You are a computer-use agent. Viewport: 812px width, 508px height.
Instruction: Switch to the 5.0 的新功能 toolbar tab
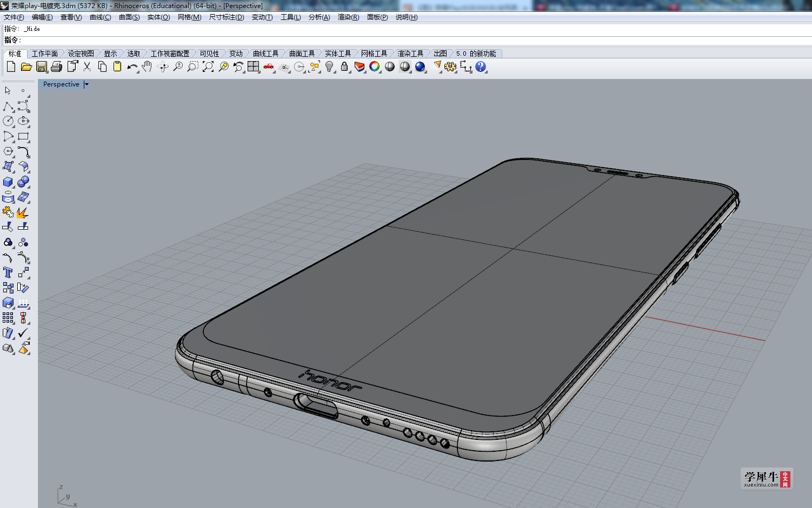pyautogui.click(x=476, y=54)
